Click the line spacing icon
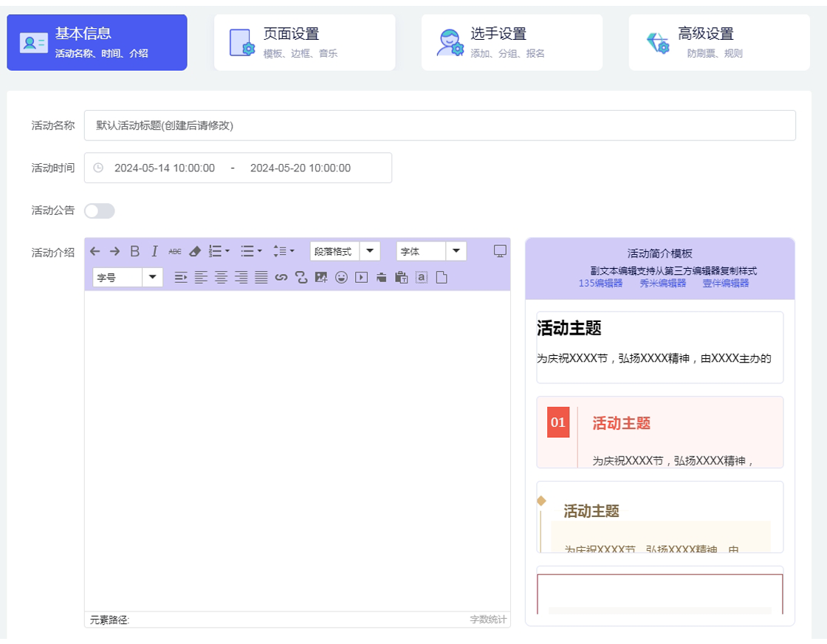The width and height of the screenshot is (827, 644). [x=280, y=252]
